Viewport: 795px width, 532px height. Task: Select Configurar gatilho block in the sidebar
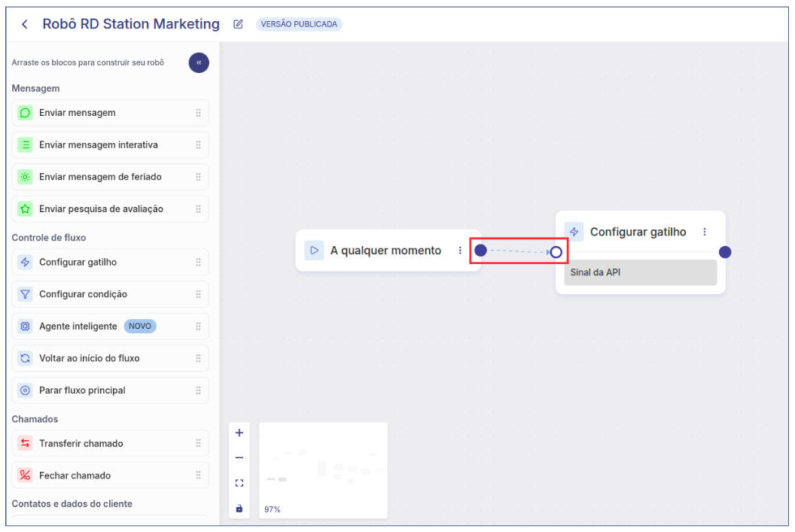click(78, 262)
